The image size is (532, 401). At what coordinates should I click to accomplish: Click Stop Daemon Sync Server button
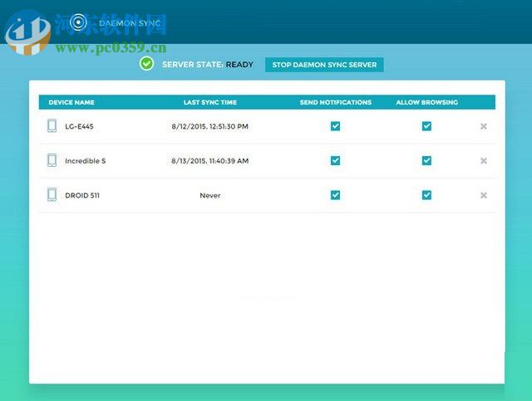[x=324, y=65]
